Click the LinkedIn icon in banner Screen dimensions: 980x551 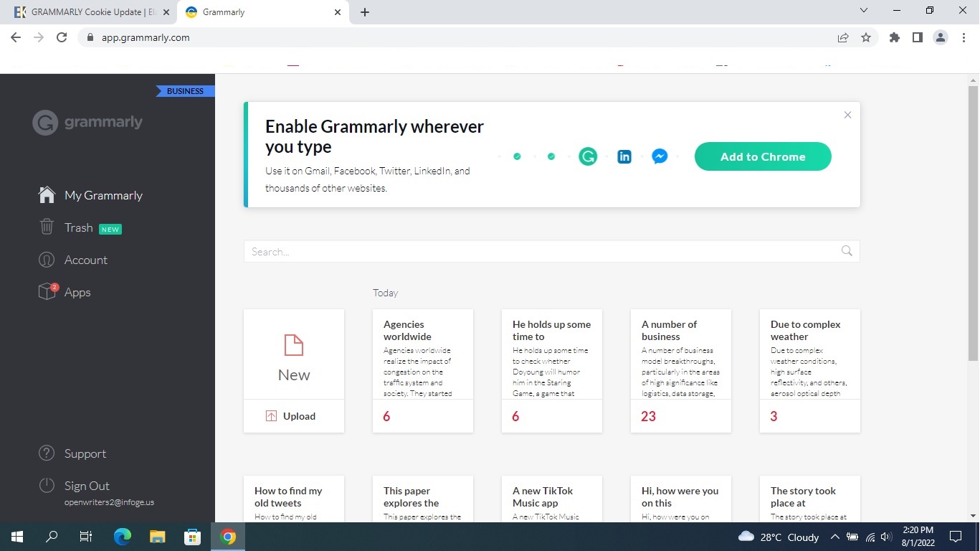coord(624,156)
